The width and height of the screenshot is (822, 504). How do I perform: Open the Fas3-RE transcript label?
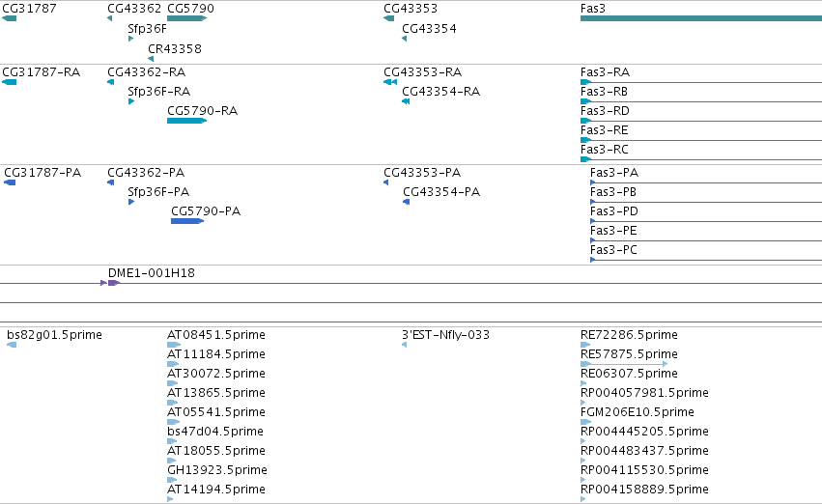click(x=604, y=130)
